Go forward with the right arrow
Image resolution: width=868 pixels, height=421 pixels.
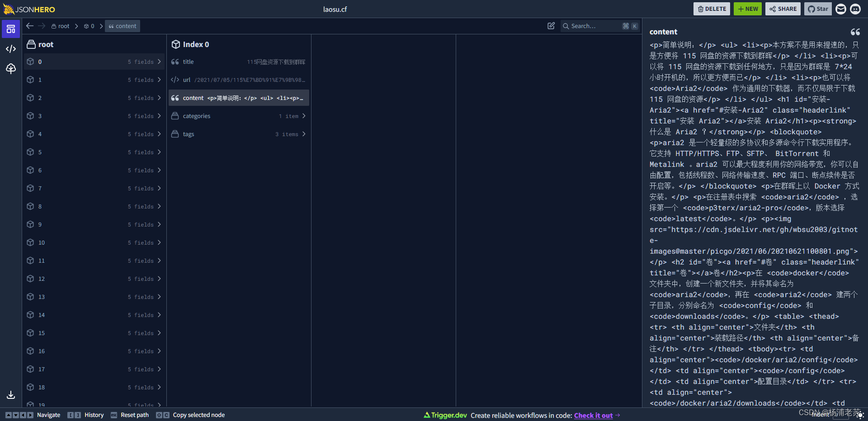point(42,26)
